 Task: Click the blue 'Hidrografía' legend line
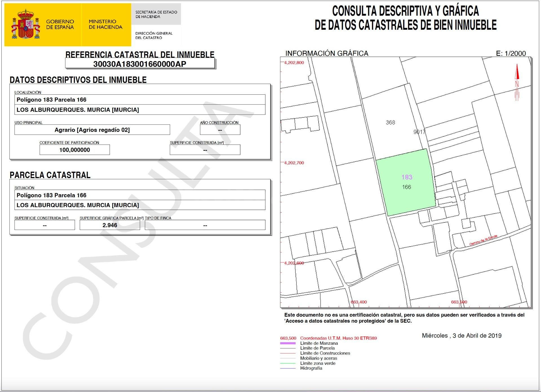288,368
